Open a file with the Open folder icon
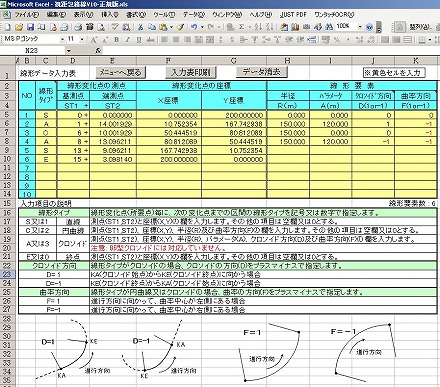Viewport: 440px width, 387px height. (19, 27)
